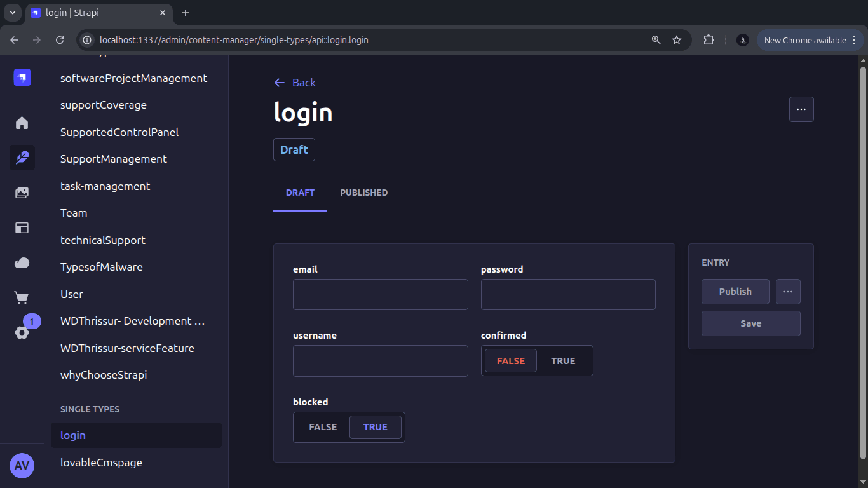Open the Content-Type Builder layout icon

pyautogui.click(x=22, y=227)
